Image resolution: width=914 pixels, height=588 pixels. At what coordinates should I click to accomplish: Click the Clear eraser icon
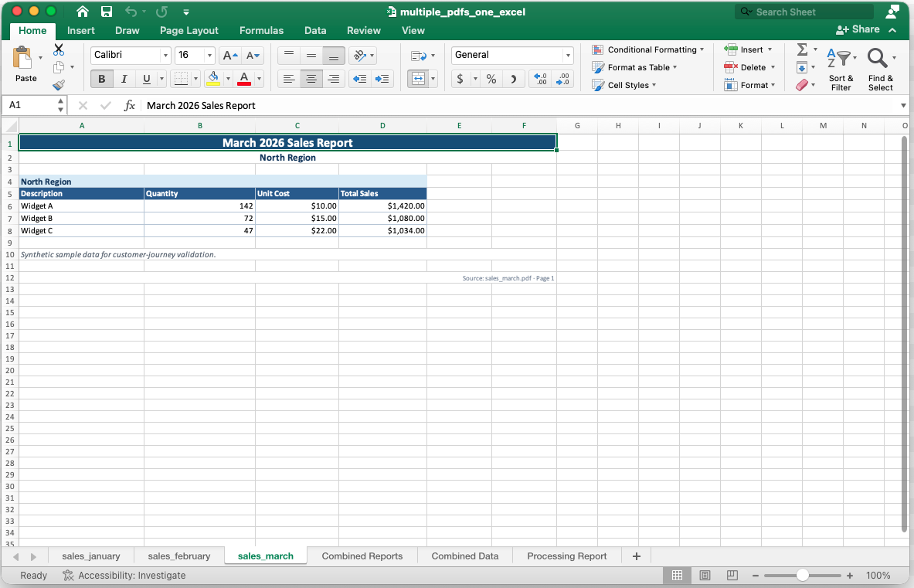point(802,85)
